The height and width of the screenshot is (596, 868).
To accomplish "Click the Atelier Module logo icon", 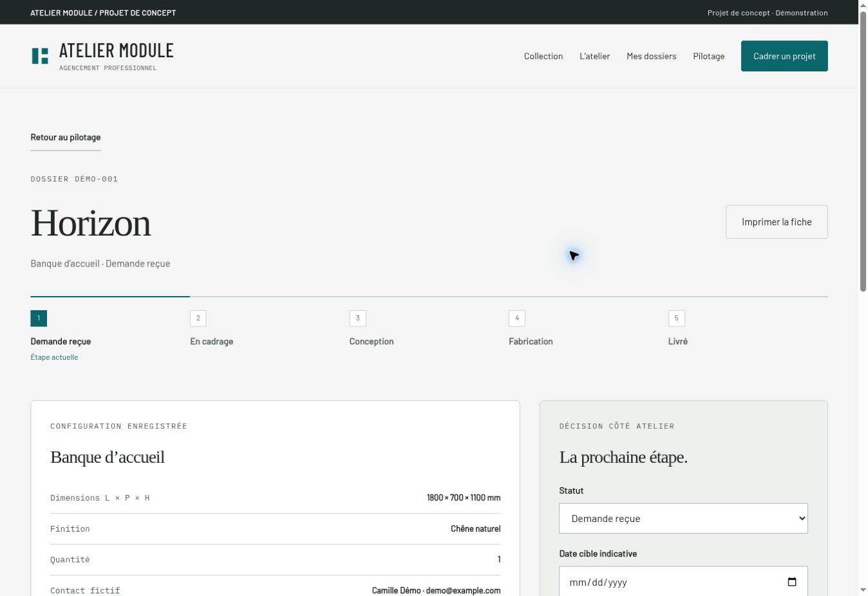I will pyautogui.click(x=40, y=56).
